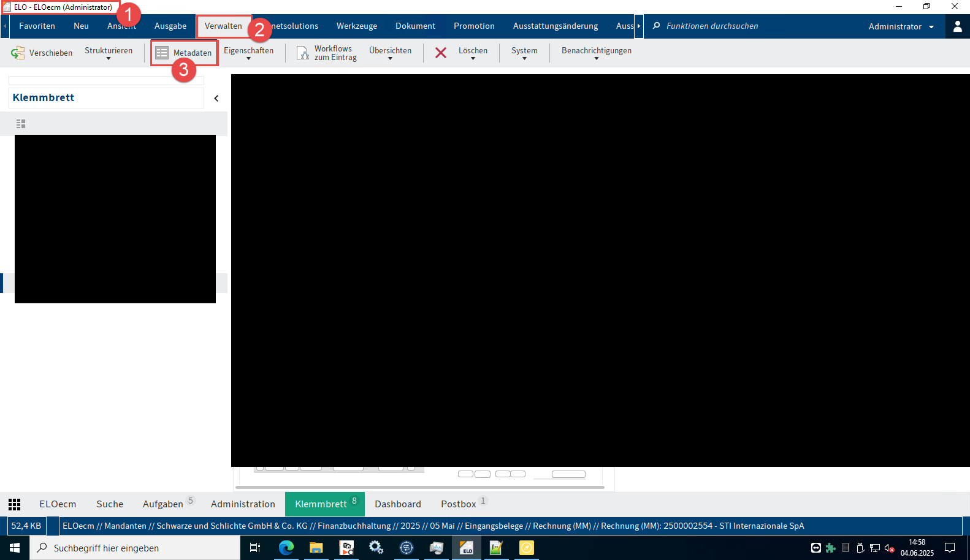Expand the Strukturieren dropdown
The image size is (970, 560).
click(109, 53)
